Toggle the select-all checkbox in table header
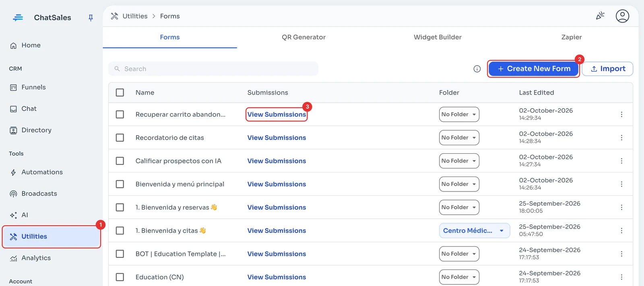The image size is (644, 286). 120,93
